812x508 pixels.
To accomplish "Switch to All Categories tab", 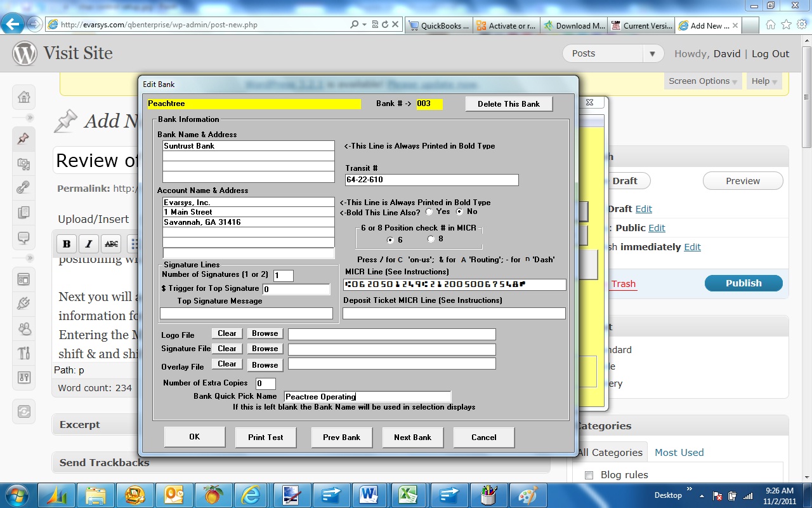I will point(611,453).
